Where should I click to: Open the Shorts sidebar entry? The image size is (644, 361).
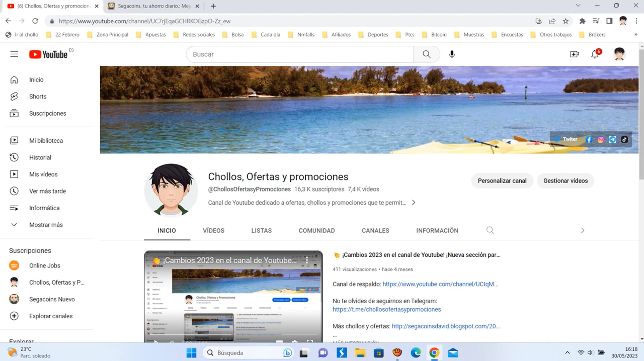pos(38,96)
